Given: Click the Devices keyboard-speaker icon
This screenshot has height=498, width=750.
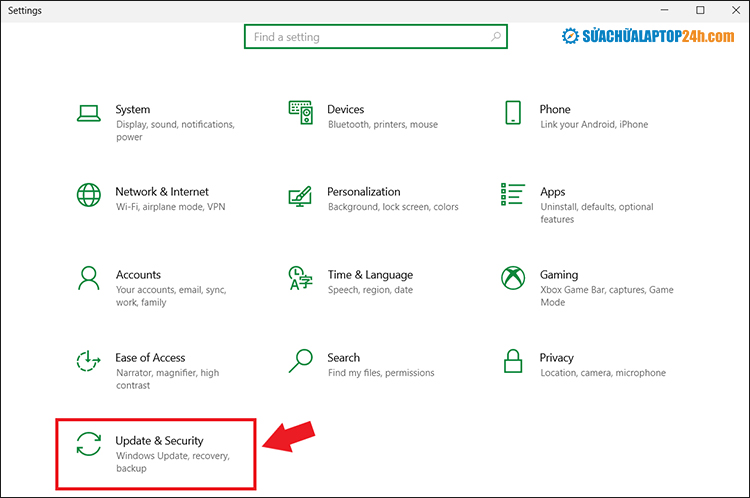Looking at the screenshot, I should [x=301, y=112].
